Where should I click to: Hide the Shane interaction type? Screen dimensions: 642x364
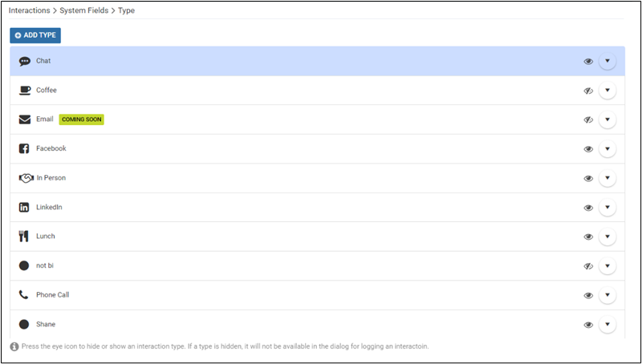[588, 325]
